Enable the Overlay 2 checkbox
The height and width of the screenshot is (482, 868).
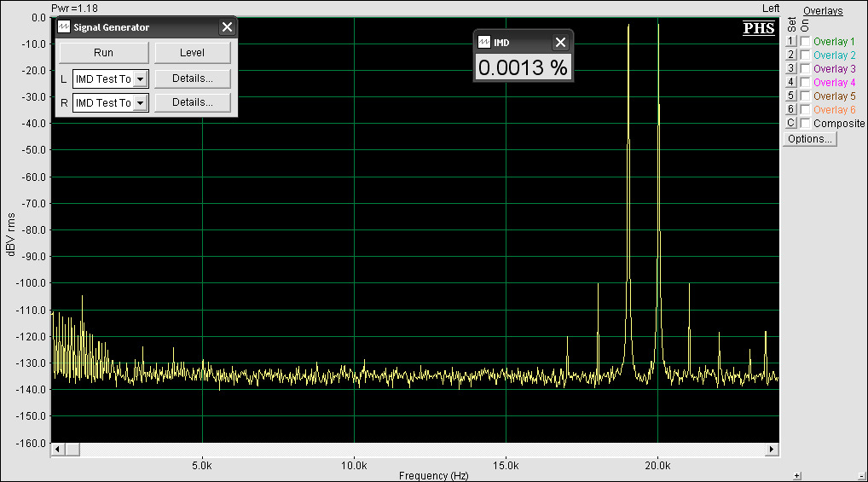(805, 55)
